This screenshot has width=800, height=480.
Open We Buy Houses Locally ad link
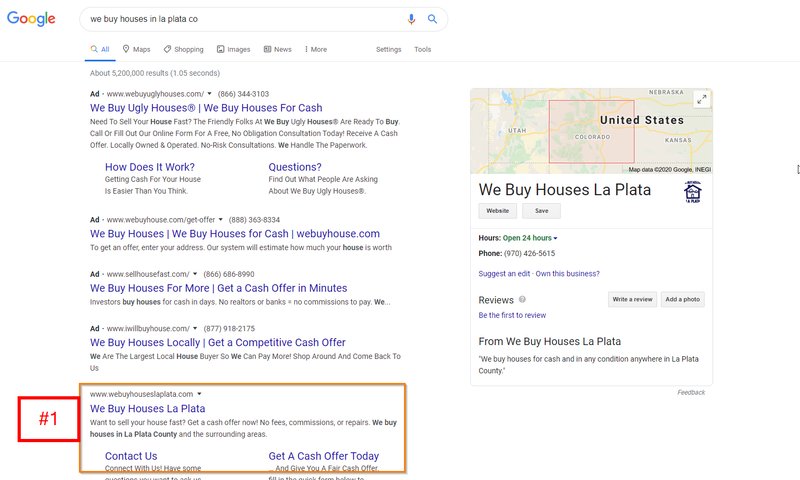pyautogui.click(x=218, y=343)
